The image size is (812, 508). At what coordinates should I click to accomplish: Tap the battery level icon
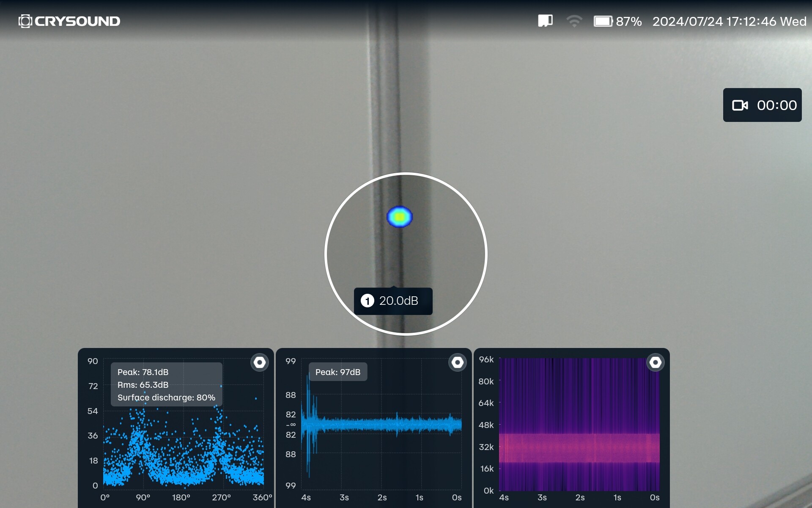tap(603, 21)
